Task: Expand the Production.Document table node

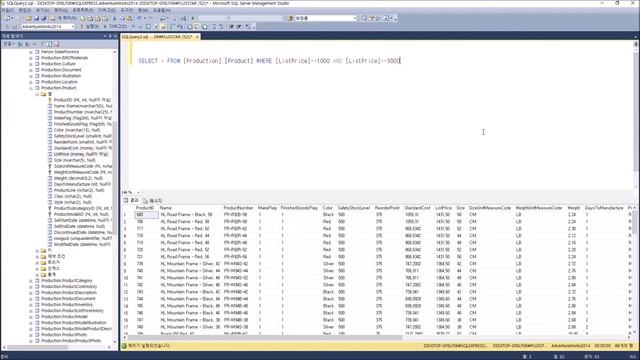Action: click(31, 70)
